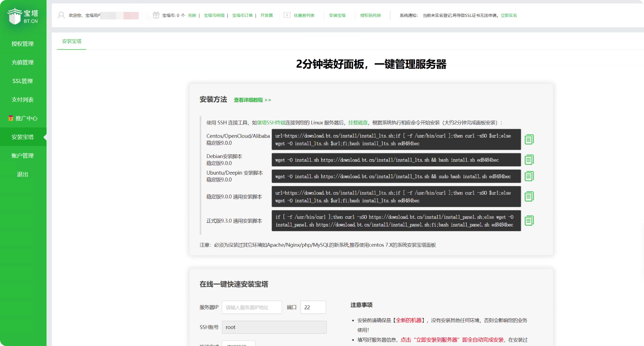Click the gift icon beside 宝塔币

point(156,15)
